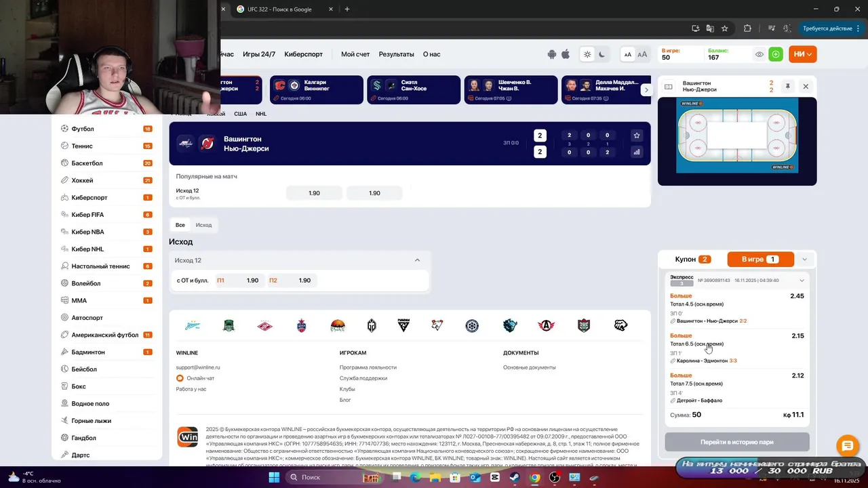This screenshot has width=868, height=488.
Task: Switch to dark theme moon icon
Action: point(601,54)
